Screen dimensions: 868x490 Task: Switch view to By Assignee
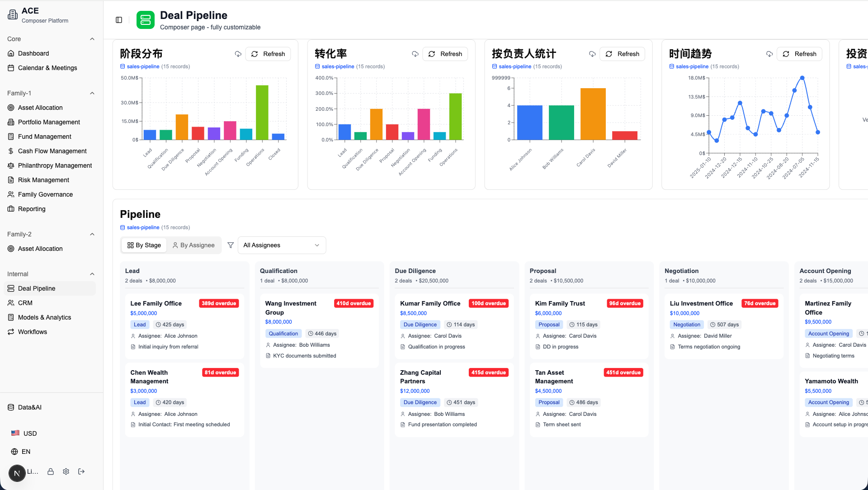click(193, 245)
